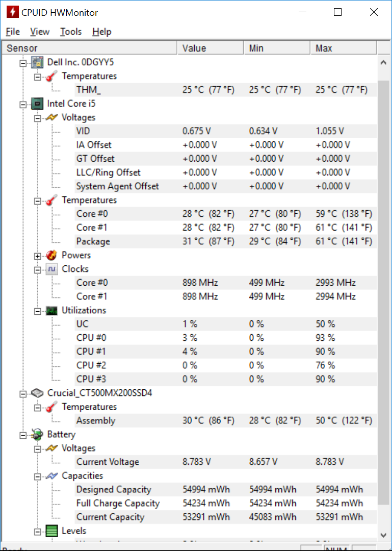This screenshot has height=551, width=392.
Task: Click the Utilizations graph icon
Action: pyautogui.click(x=51, y=311)
